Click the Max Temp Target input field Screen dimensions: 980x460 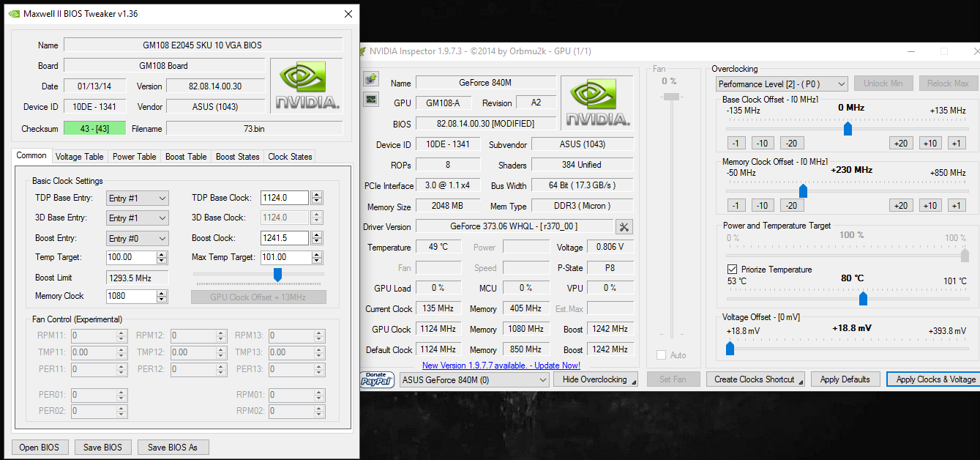tap(285, 257)
